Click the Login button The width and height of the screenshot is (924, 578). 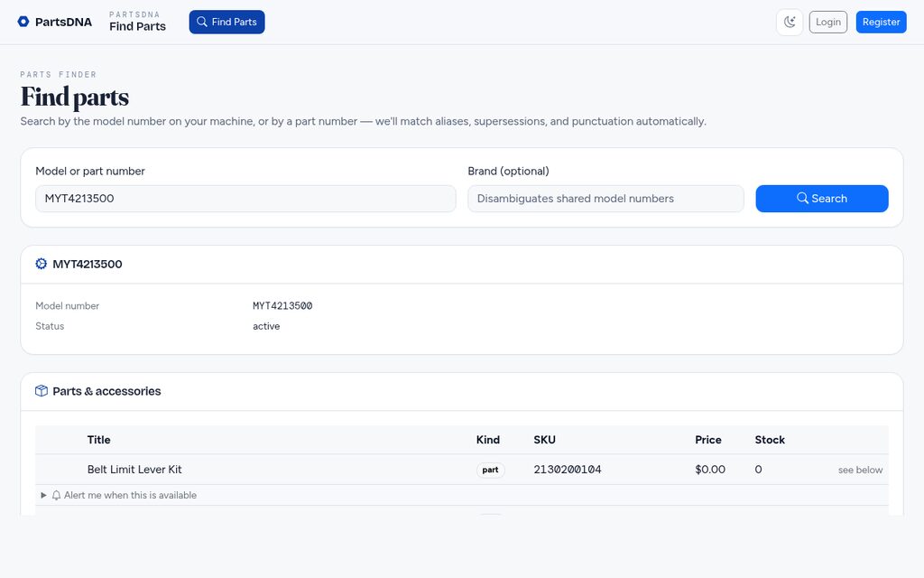click(x=828, y=22)
